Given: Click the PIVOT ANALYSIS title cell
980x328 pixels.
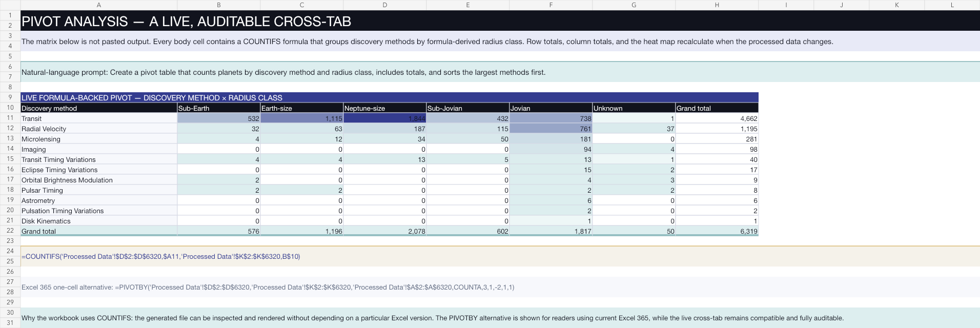Looking at the screenshot, I should pyautogui.click(x=500, y=21).
